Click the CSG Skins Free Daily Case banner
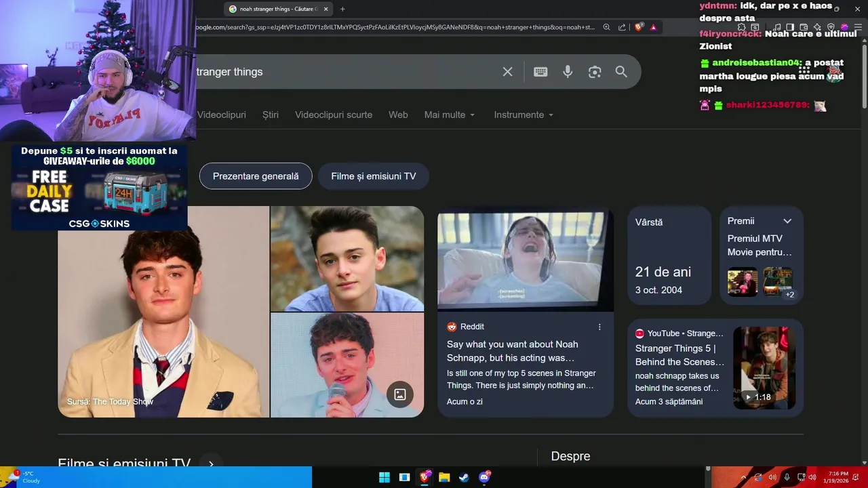 point(99,186)
